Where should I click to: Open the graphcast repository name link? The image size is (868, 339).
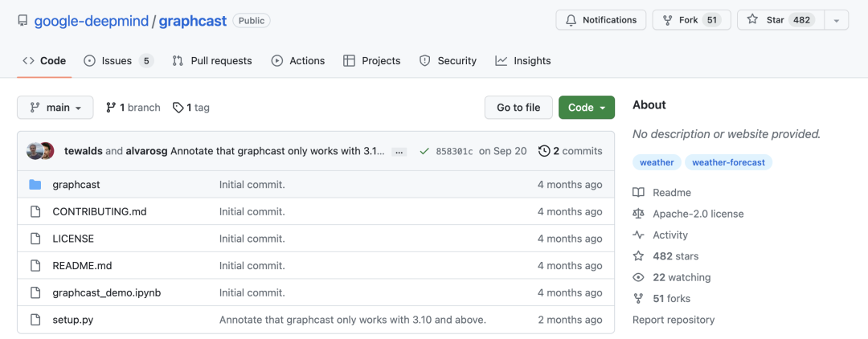coord(193,21)
